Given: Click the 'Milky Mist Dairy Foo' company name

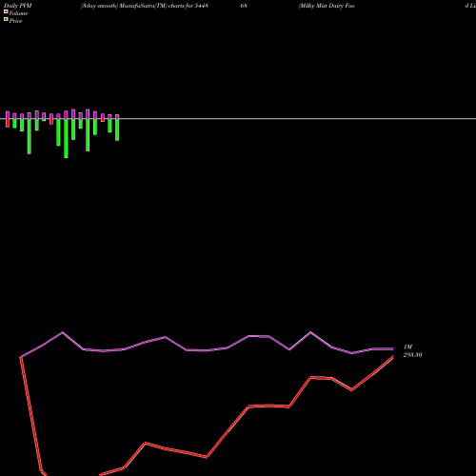Looking at the screenshot, I should pyautogui.click(x=327, y=6).
